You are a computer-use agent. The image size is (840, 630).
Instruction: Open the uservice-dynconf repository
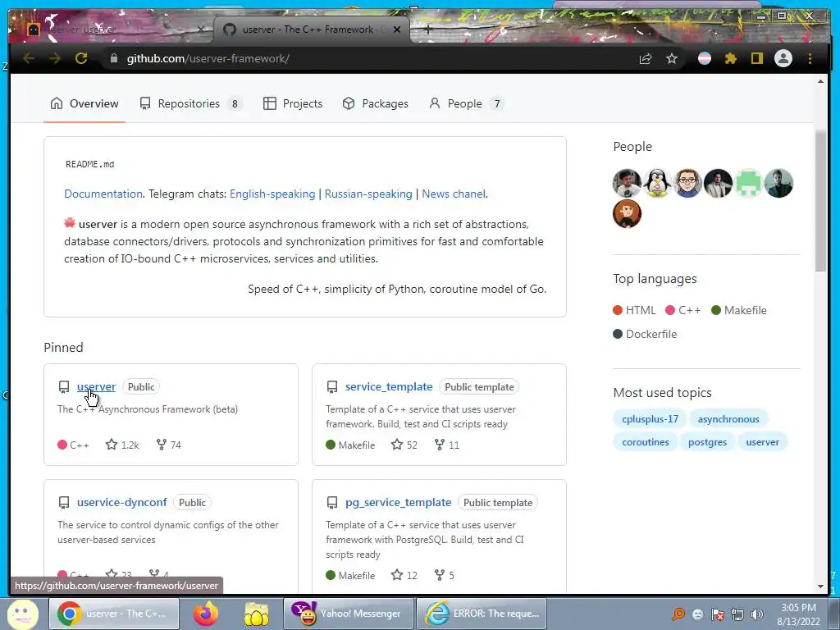click(x=122, y=503)
